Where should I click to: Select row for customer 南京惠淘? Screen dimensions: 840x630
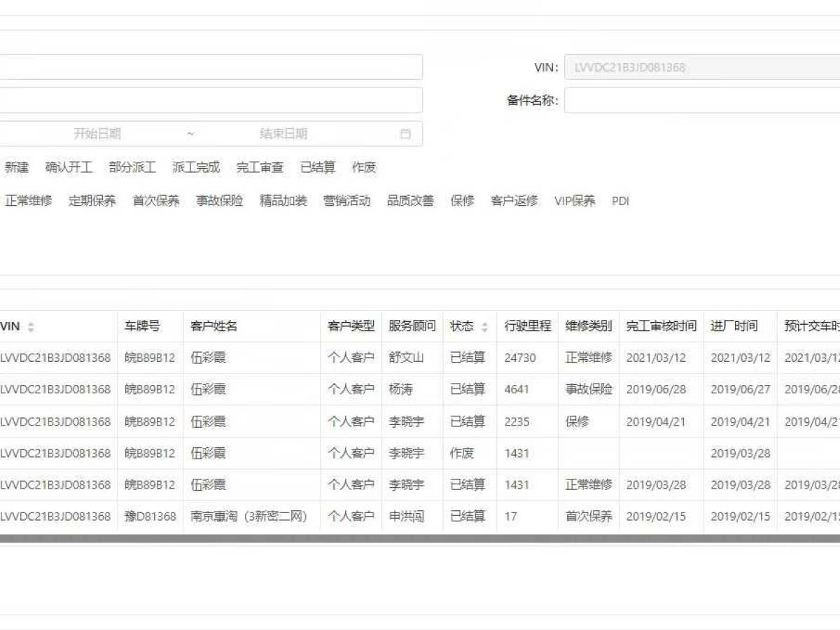coord(248,517)
